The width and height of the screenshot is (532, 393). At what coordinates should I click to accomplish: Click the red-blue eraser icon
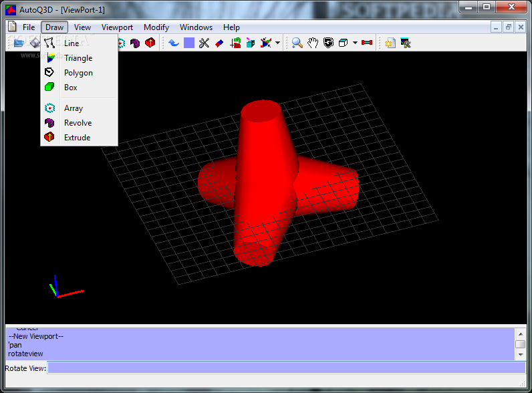point(219,43)
